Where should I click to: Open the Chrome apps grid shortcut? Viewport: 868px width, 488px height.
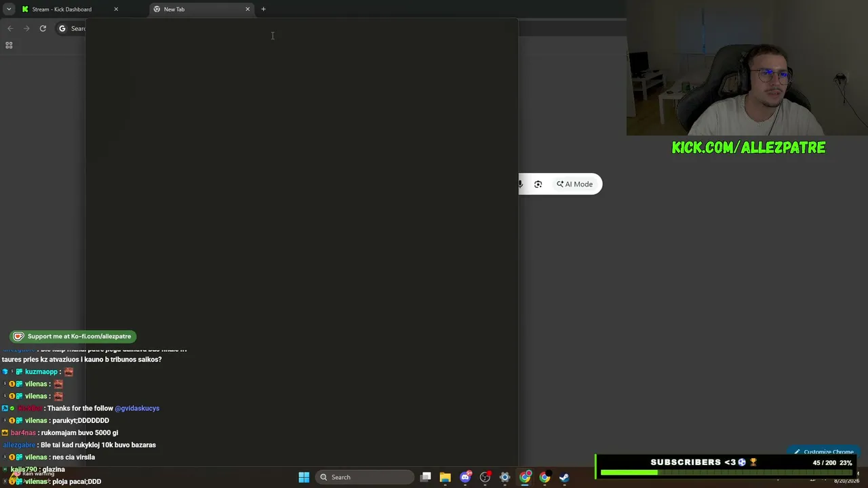pos(9,45)
